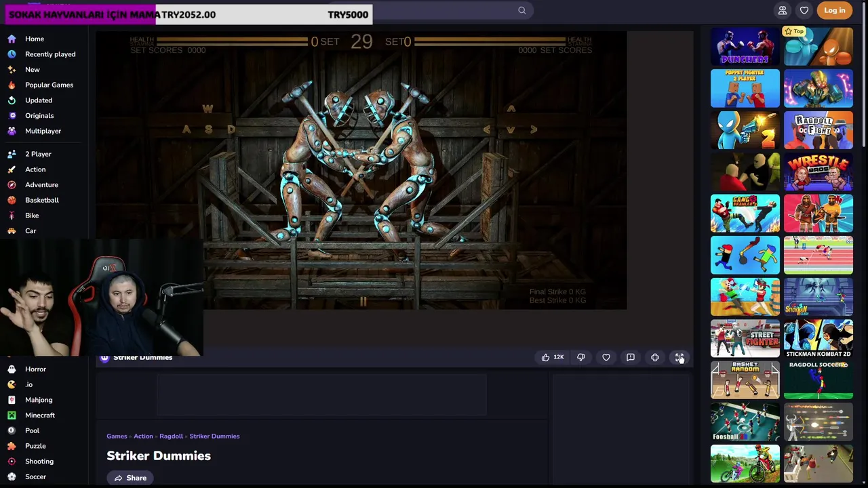
Task: Open the Punchers game thumbnail
Action: coord(745,47)
